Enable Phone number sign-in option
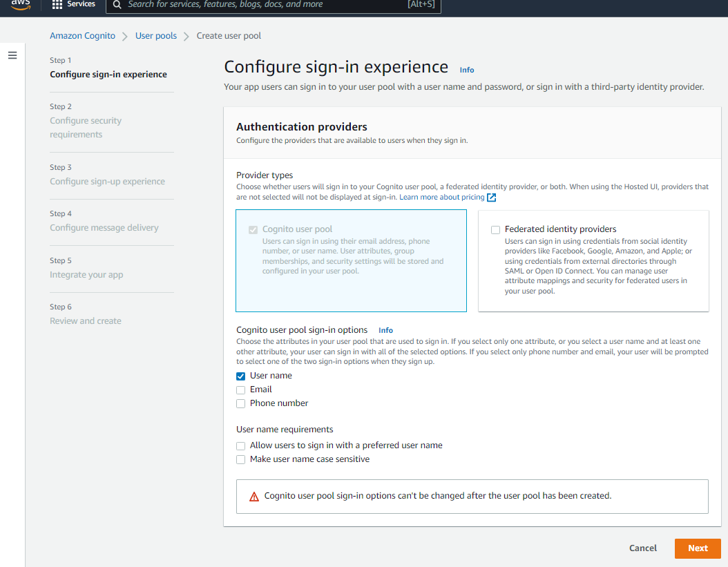 point(240,403)
